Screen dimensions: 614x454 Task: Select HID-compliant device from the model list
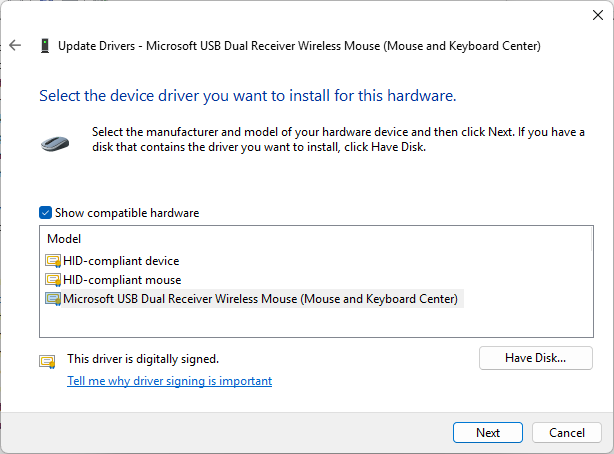pyautogui.click(x=121, y=261)
